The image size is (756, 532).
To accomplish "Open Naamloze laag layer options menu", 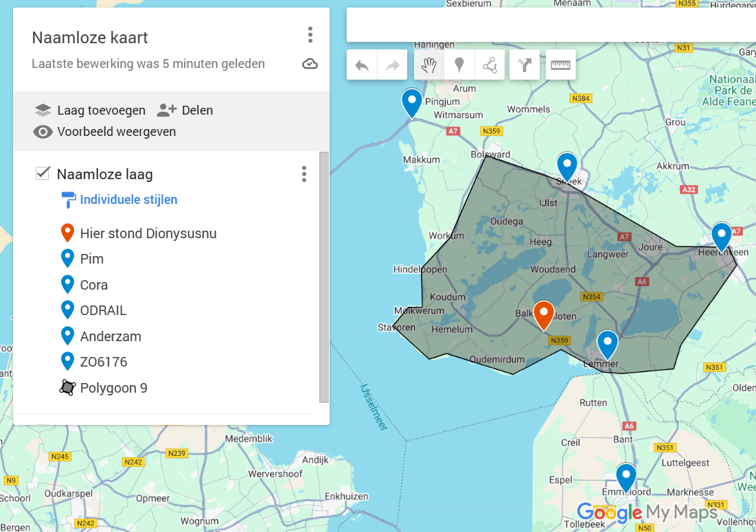I will [303, 174].
